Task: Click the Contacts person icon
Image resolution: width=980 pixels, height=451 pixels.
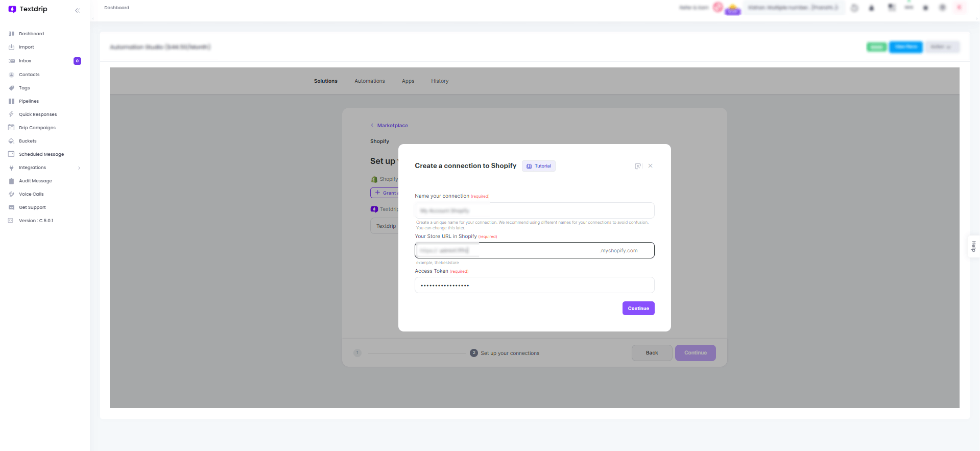Action: [11, 75]
